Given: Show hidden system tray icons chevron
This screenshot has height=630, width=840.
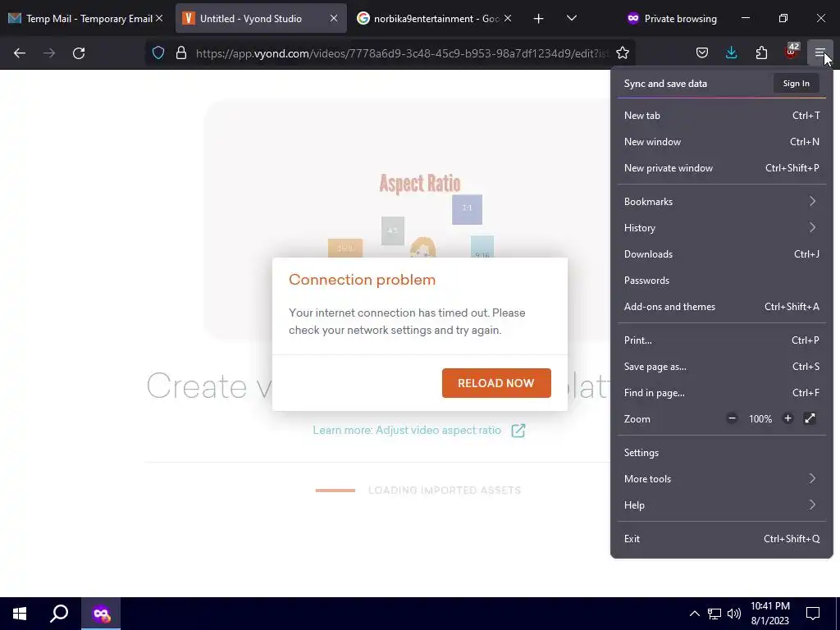Looking at the screenshot, I should [694, 614].
